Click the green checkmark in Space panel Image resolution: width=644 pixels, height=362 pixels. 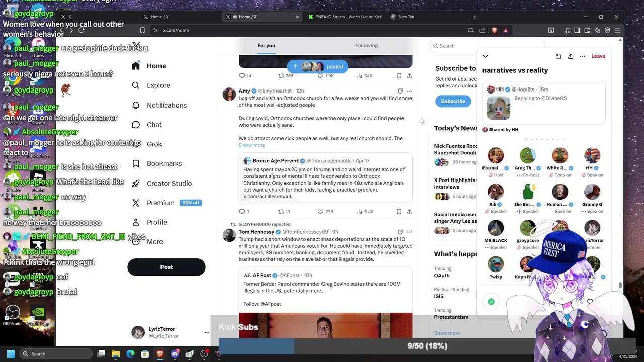click(491, 302)
